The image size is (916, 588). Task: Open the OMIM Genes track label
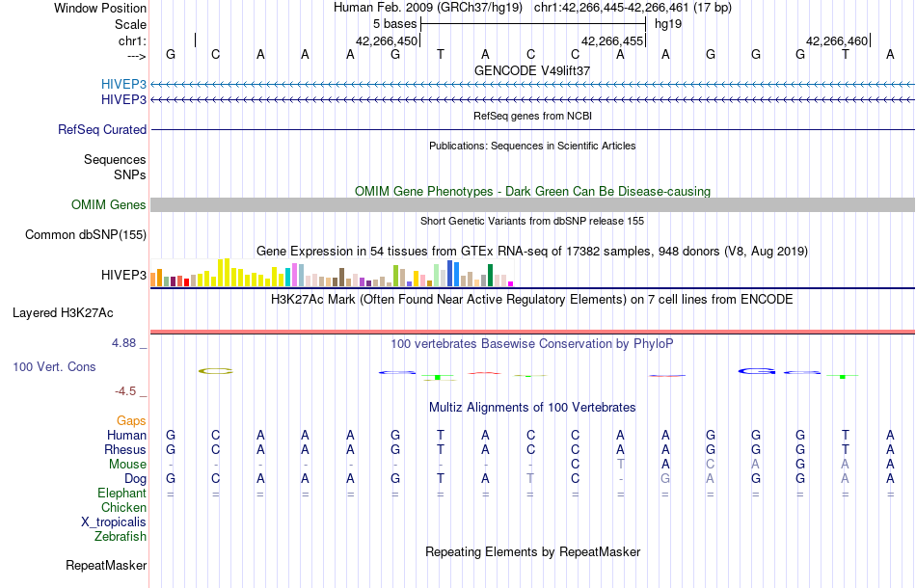point(108,205)
